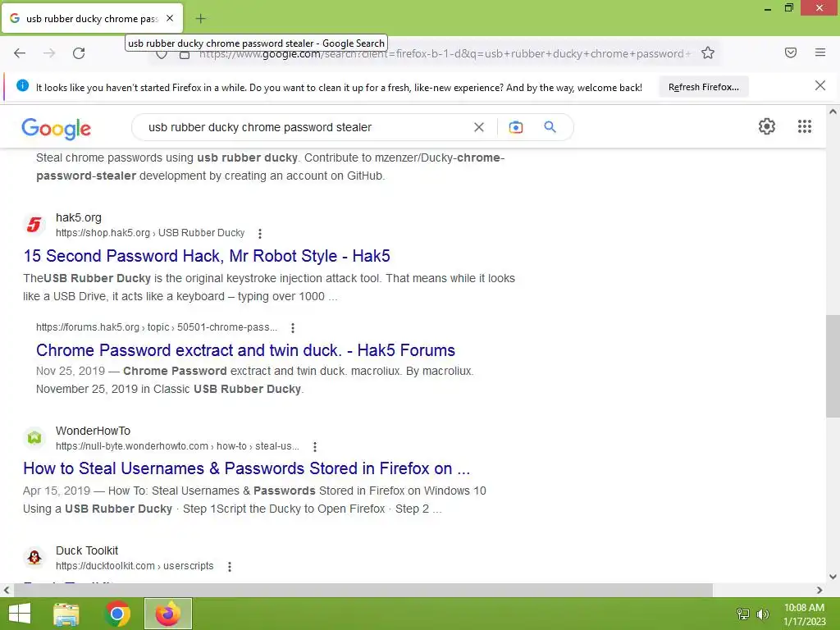Click the 'Steal chrome passwords using usb rubber ducky' snippet
Viewport: 840px width, 630px height.
[271, 167]
